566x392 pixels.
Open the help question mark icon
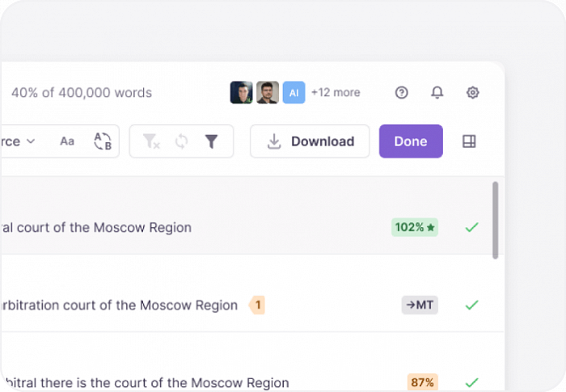pos(402,93)
